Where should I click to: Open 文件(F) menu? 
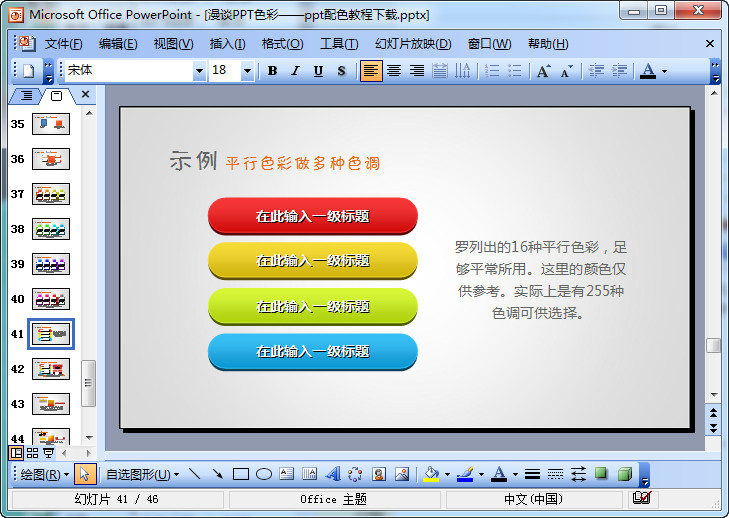[x=63, y=44]
